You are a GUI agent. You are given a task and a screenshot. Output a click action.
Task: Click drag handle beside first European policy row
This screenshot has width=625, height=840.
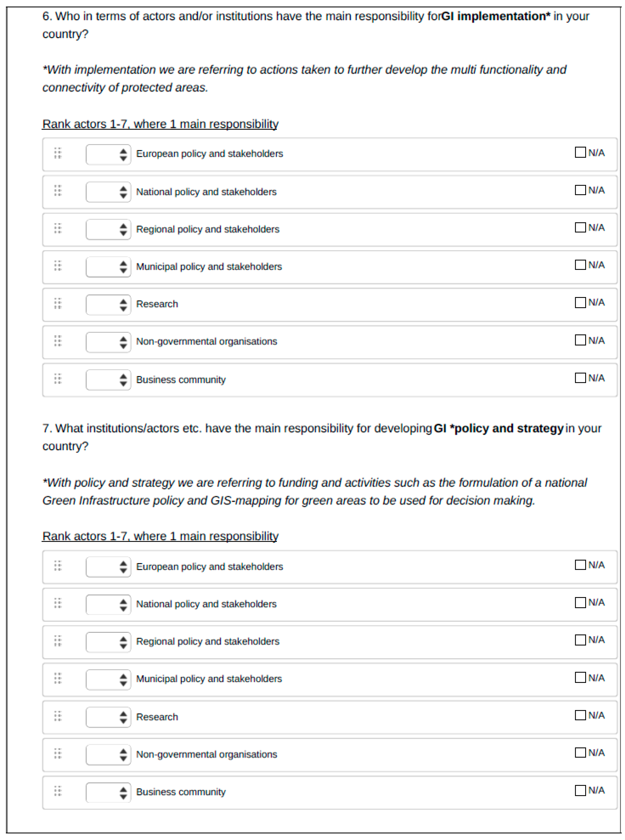tap(57, 153)
